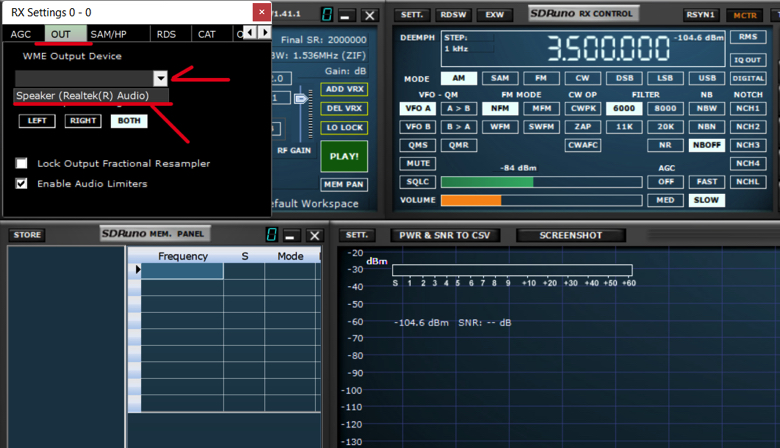Click RDSW button in RX Control

(453, 15)
